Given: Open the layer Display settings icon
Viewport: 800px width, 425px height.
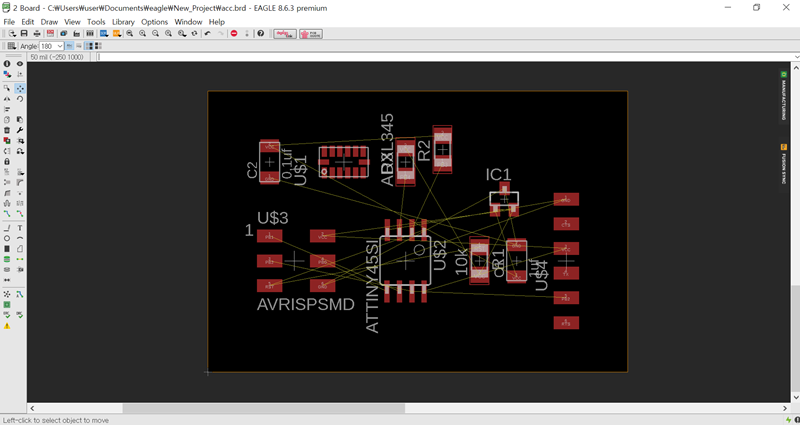Looking at the screenshot, I should pyautogui.click(x=7, y=74).
